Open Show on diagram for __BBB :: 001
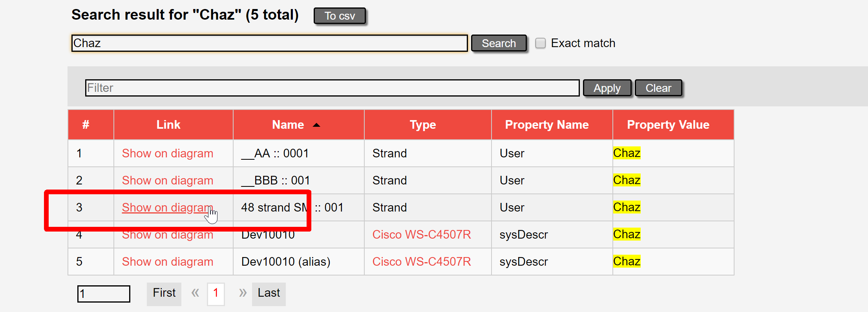Screen dimensions: 868x312 (167, 181)
